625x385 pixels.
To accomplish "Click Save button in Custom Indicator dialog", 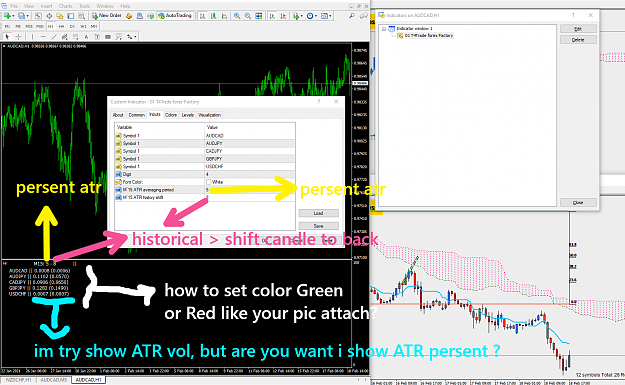I will (318, 226).
